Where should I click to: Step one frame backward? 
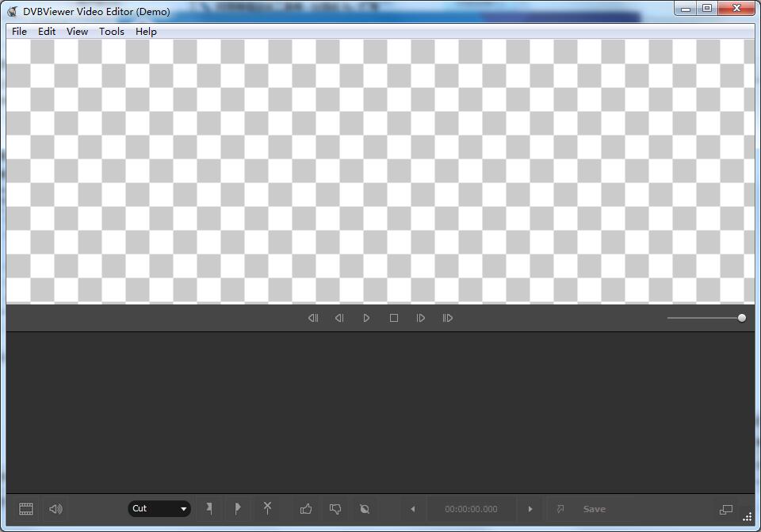pos(339,317)
